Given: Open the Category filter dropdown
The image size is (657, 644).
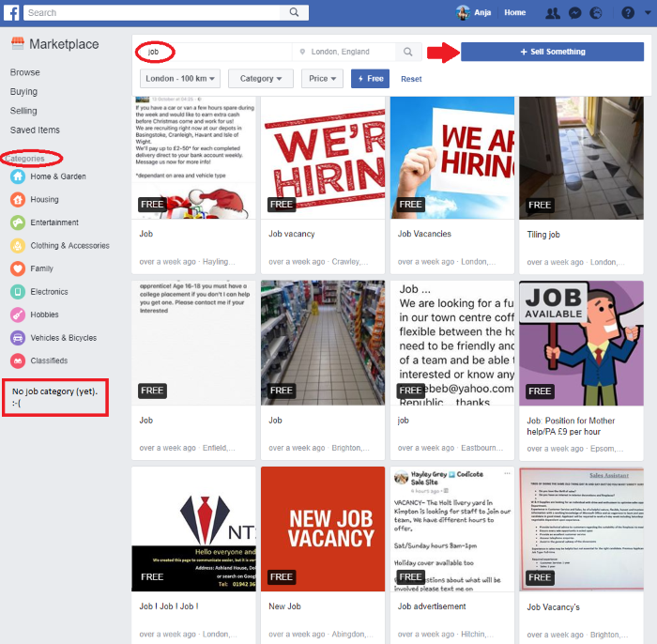Looking at the screenshot, I should [x=260, y=79].
